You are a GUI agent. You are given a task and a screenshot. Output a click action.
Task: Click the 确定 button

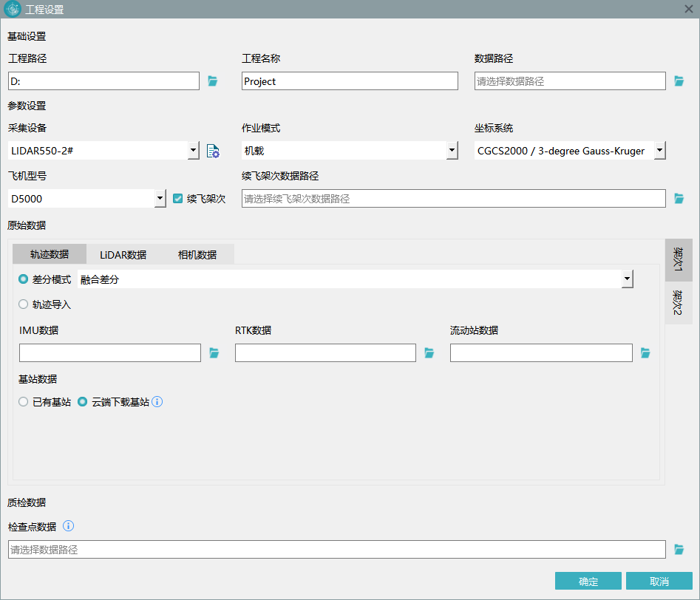588,581
